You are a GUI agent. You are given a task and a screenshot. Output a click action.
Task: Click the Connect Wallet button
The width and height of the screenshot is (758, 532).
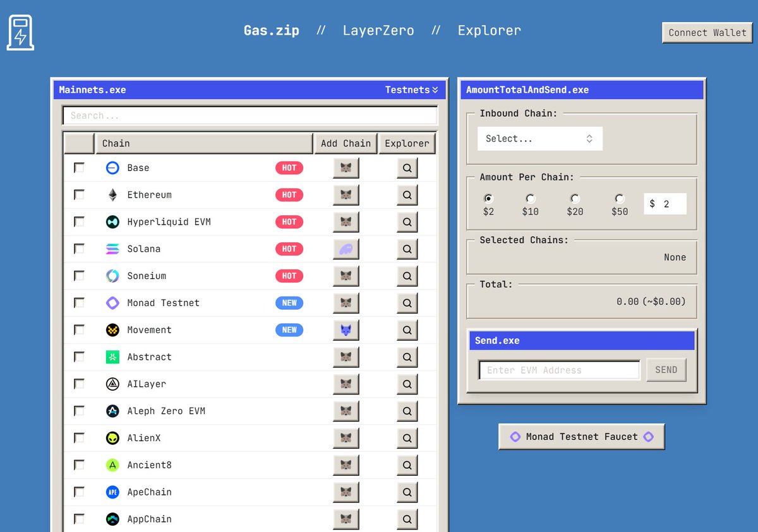[x=707, y=33]
